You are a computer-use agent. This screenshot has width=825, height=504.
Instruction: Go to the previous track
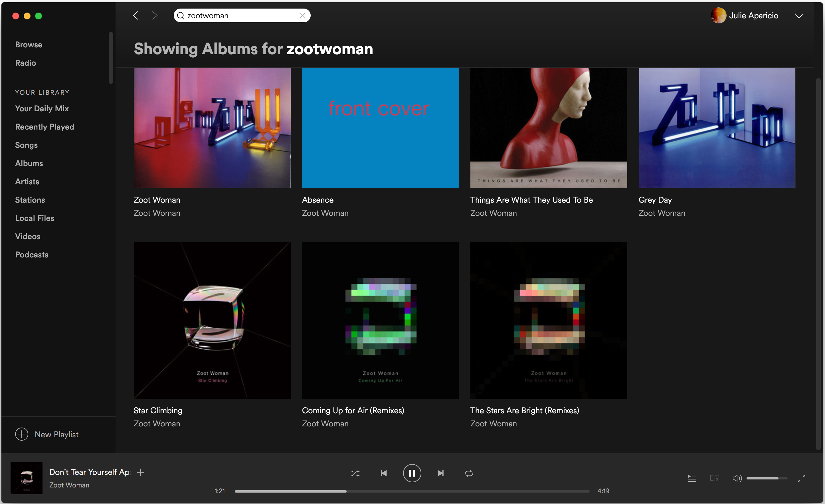[384, 473]
